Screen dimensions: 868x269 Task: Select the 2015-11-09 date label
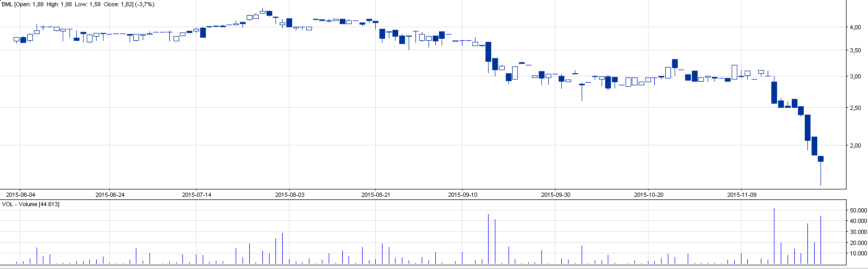pyautogui.click(x=742, y=195)
